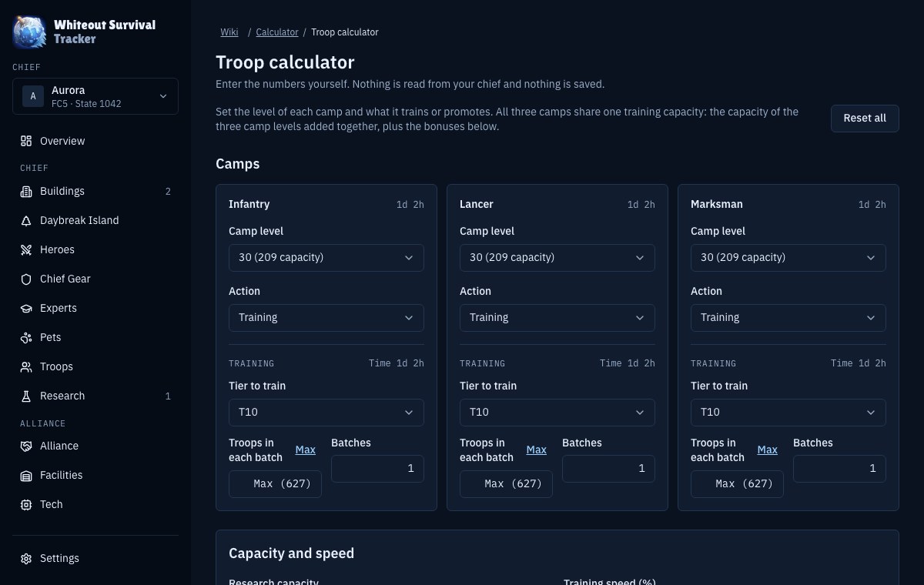Click the Troops people icon
This screenshot has width=924, height=585.
click(x=26, y=366)
